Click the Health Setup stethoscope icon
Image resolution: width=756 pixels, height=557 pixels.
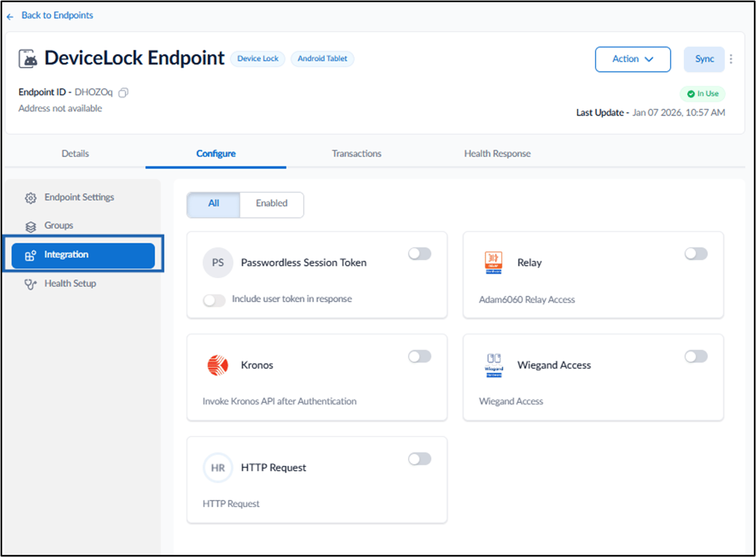point(31,284)
